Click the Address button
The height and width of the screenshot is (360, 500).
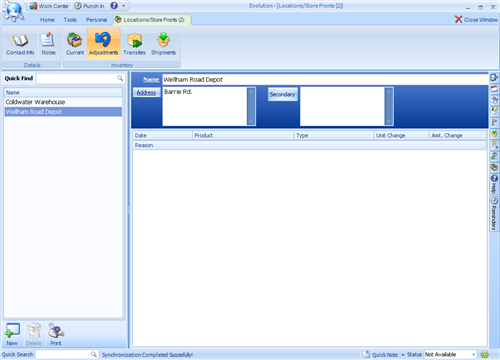[146, 93]
